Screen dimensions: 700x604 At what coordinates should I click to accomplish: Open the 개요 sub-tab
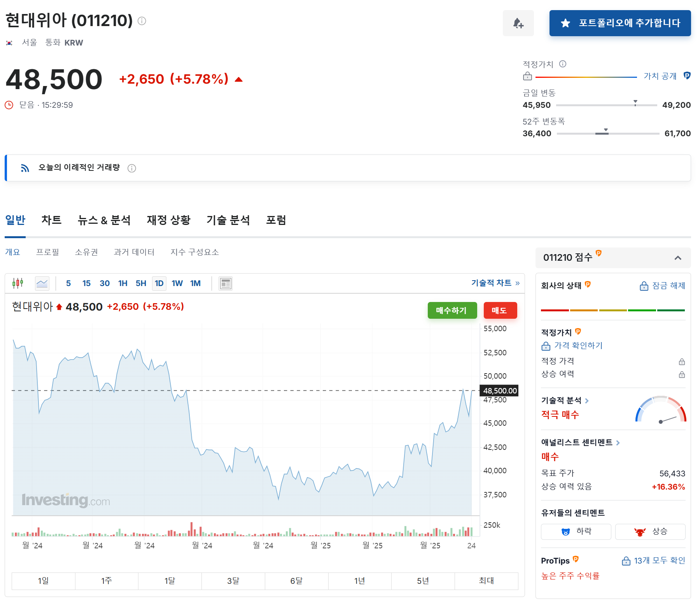click(x=12, y=252)
